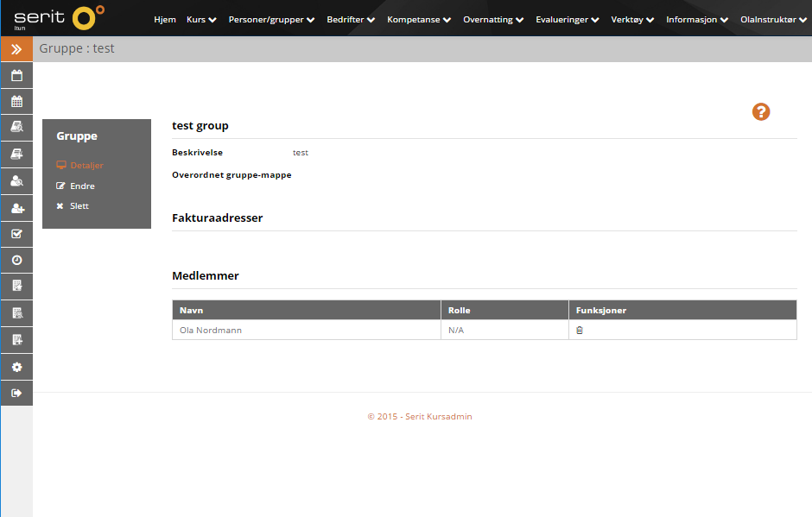Open the Informasjon dropdown menu

click(x=697, y=20)
